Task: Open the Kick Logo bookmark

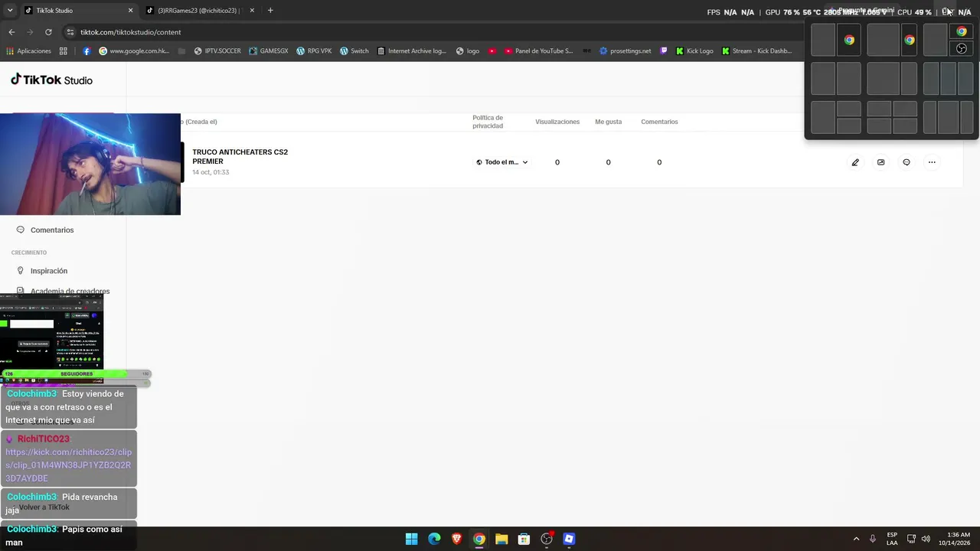Action: point(694,51)
